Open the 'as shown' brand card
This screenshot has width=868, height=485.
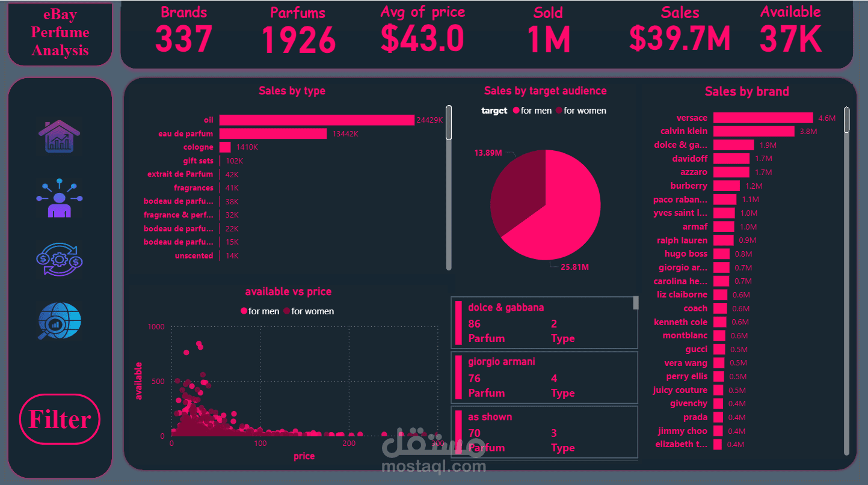point(544,432)
